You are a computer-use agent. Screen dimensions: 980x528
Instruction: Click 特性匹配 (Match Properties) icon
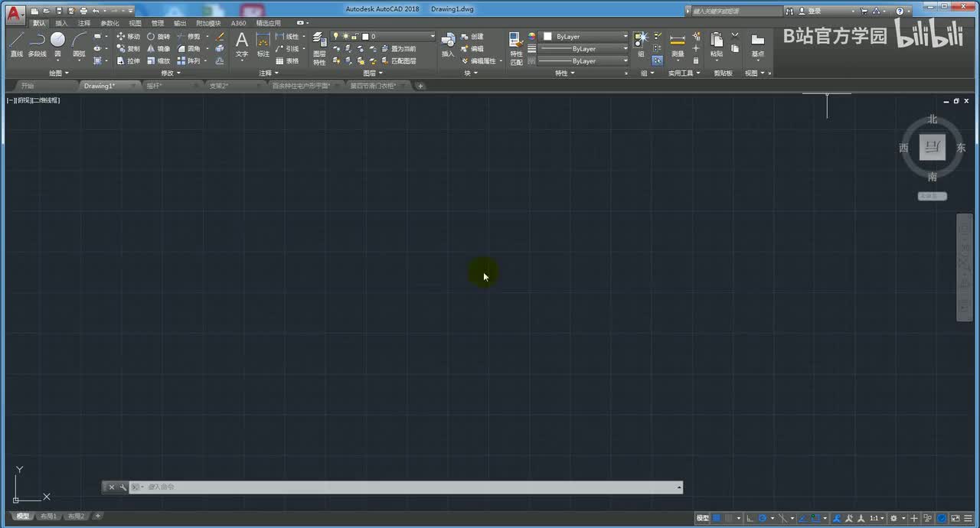pyautogui.click(x=516, y=48)
